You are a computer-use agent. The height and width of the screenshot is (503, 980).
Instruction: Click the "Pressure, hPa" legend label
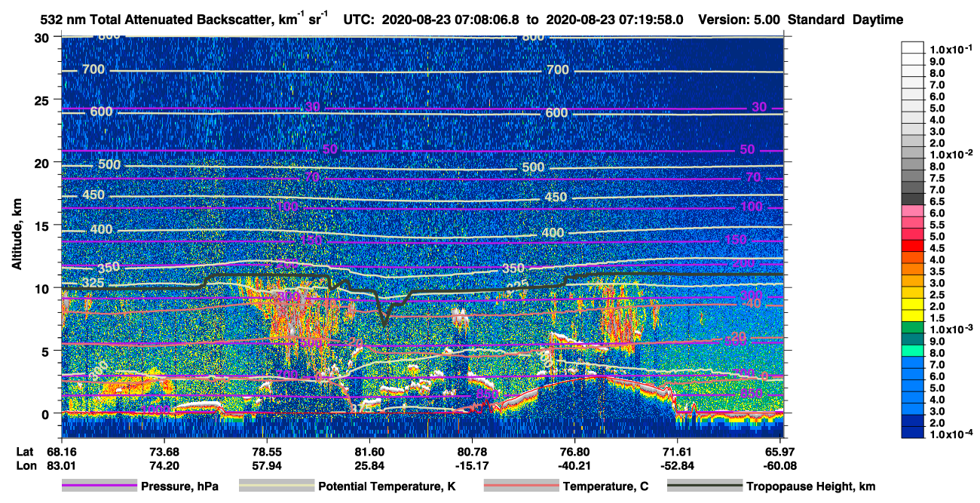[x=179, y=486]
